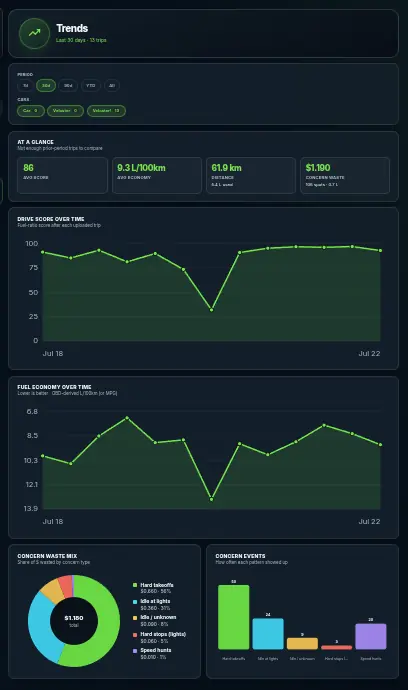Click the Concern Events heading
Viewport: 408px width, 690px height.
(240, 556)
